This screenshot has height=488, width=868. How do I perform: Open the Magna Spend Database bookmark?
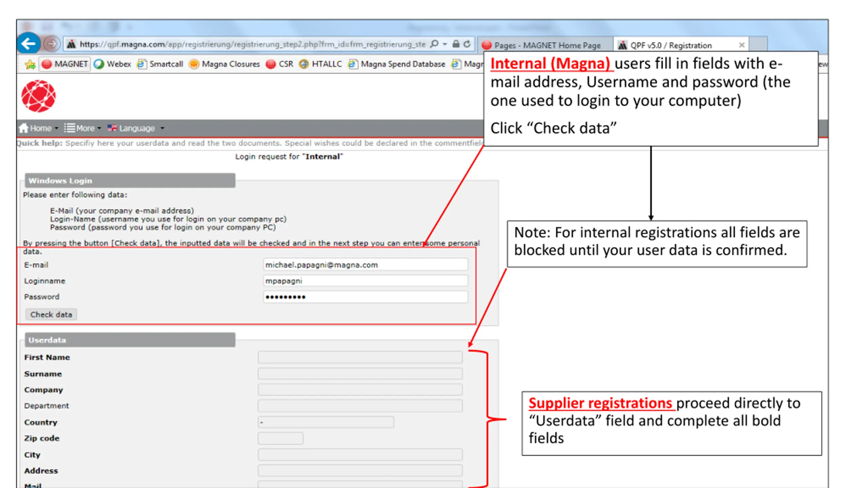pos(397,64)
